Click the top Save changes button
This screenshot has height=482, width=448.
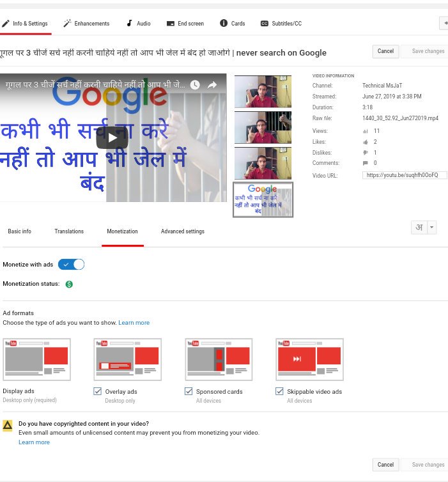pos(425,51)
